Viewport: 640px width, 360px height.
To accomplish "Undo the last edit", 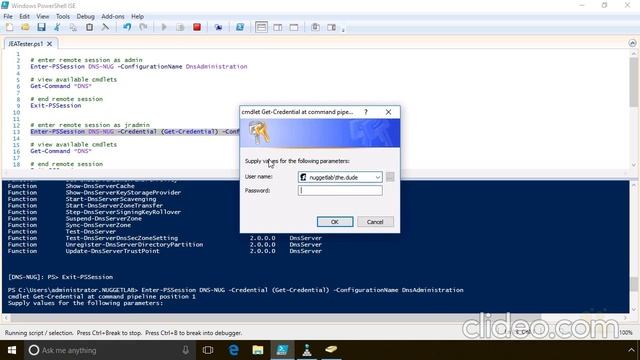I will click(x=127, y=27).
